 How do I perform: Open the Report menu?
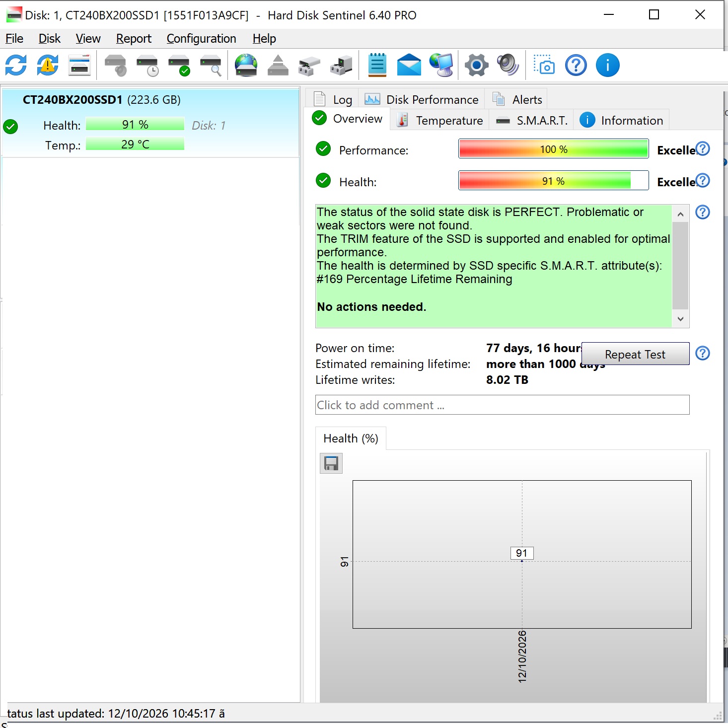[134, 39]
